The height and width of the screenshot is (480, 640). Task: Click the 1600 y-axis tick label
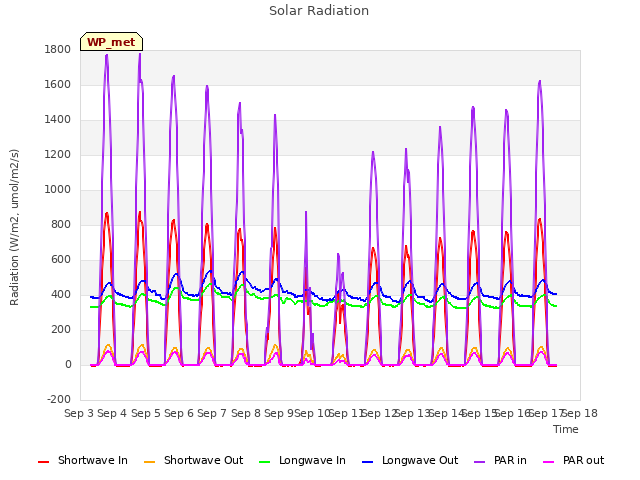point(58,85)
